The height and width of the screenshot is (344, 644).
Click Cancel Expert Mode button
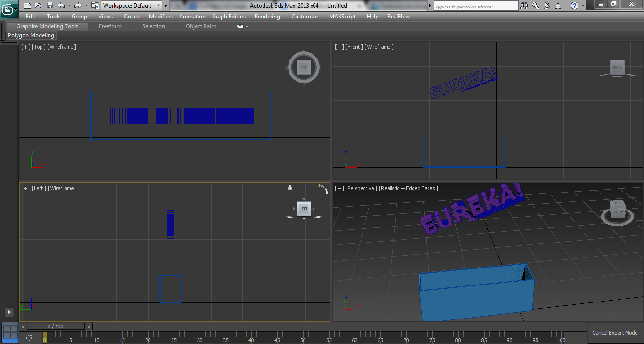coord(615,333)
